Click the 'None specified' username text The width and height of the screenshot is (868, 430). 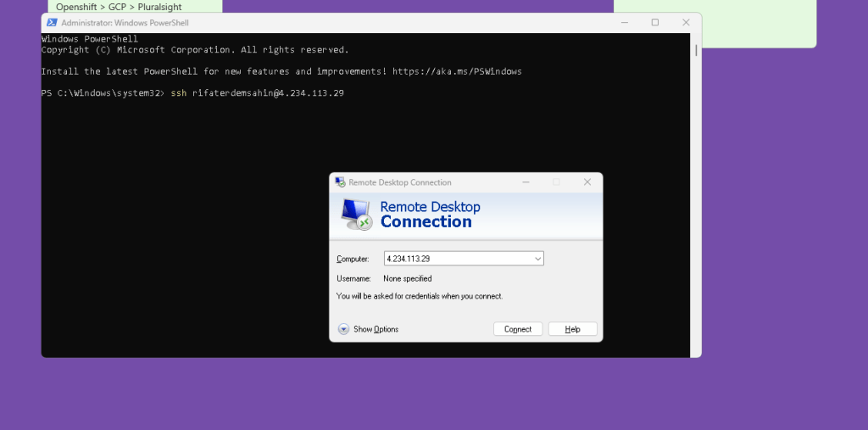click(408, 279)
